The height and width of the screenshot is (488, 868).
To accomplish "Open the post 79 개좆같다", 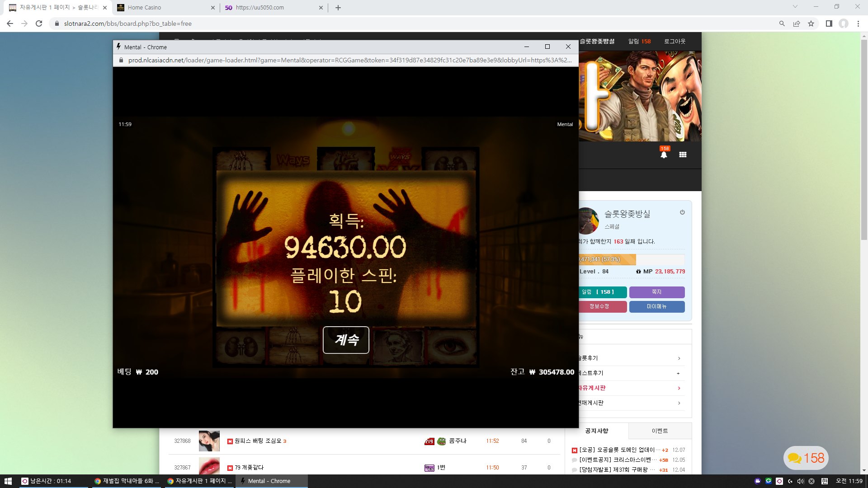I will [x=249, y=468].
